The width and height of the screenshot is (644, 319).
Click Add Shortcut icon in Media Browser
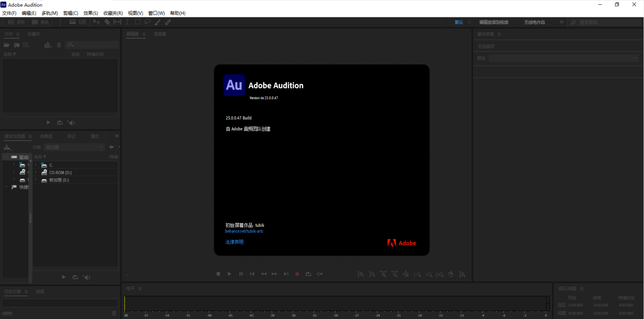[x=7, y=147]
